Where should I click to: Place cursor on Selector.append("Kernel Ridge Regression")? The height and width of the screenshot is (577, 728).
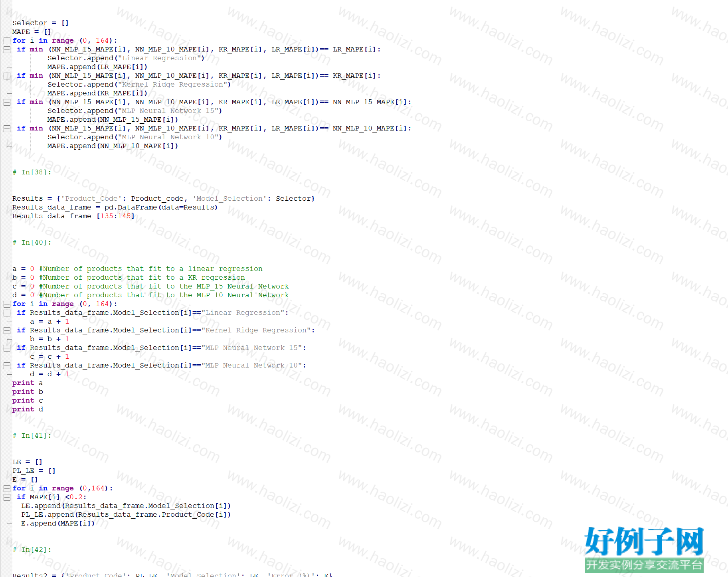(139, 85)
